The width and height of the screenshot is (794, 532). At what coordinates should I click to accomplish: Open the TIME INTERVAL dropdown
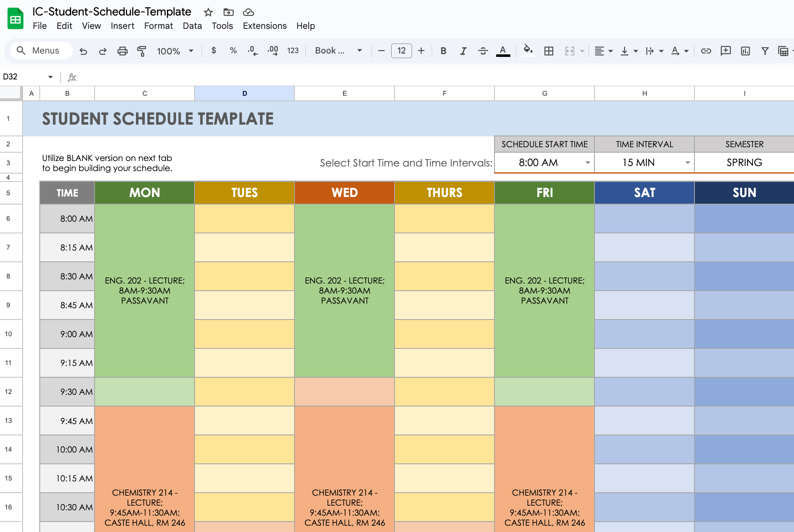686,163
